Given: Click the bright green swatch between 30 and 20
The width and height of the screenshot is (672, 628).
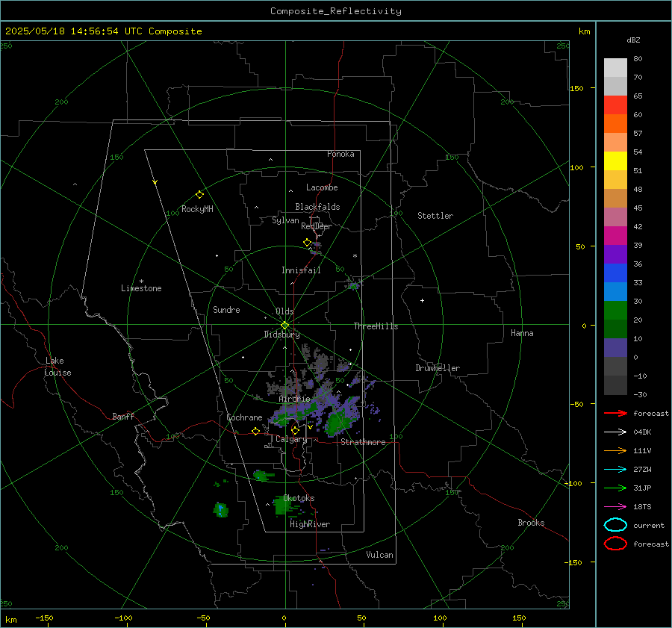Looking at the screenshot, I should pyautogui.click(x=615, y=311).
